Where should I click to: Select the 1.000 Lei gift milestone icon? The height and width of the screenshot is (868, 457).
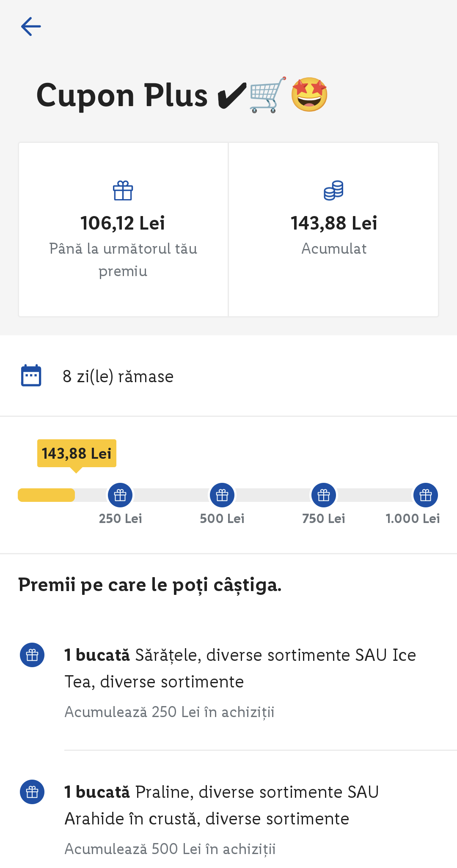click(426, 495)
